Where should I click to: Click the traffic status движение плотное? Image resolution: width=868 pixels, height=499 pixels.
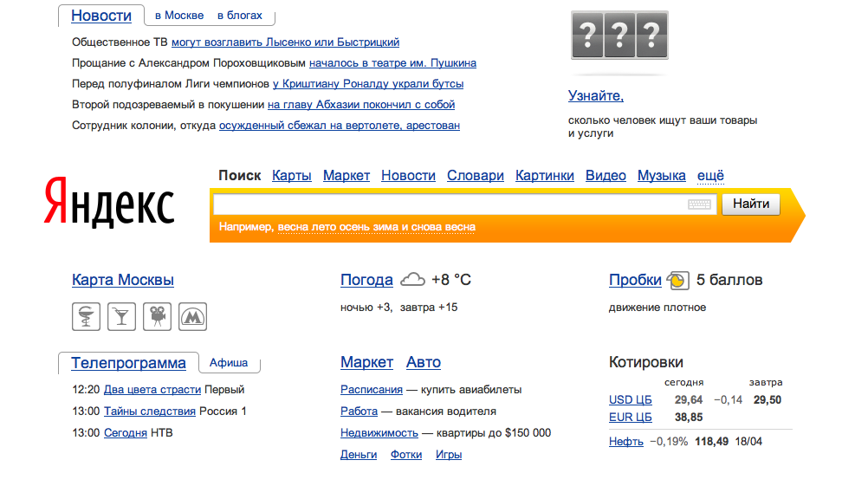(x=657, y=308)
